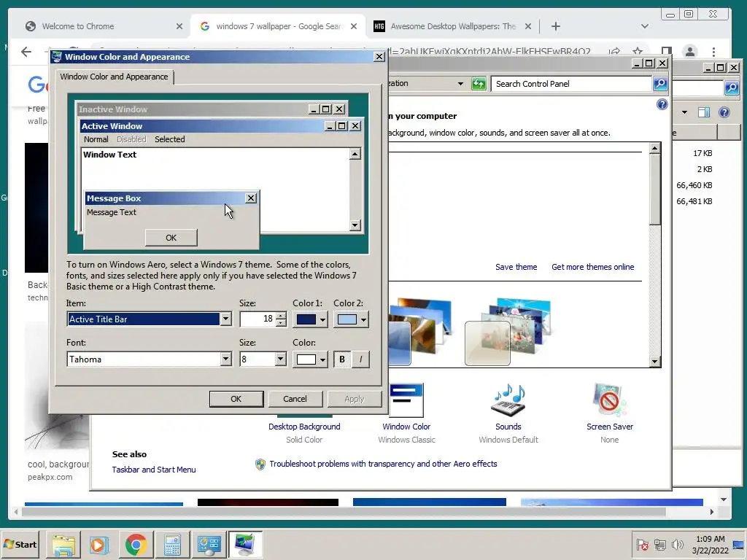Click the Explorer window preview pane icon
747x560 pixels.
(704, 112)
